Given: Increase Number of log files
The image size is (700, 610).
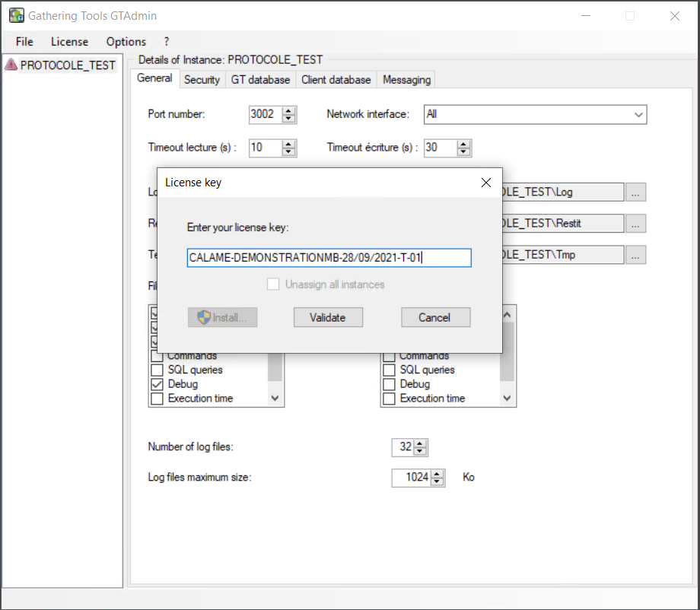Looking at the screenshot, I should click(420, 443).
